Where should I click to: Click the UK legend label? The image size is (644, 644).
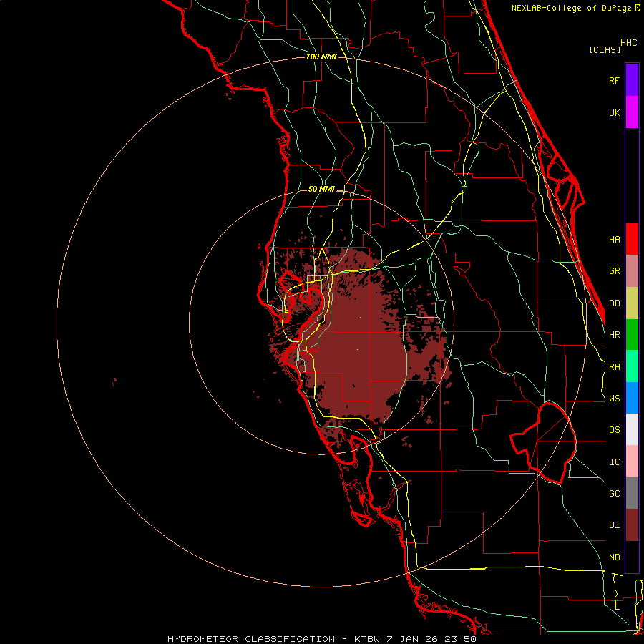(614, 112)
